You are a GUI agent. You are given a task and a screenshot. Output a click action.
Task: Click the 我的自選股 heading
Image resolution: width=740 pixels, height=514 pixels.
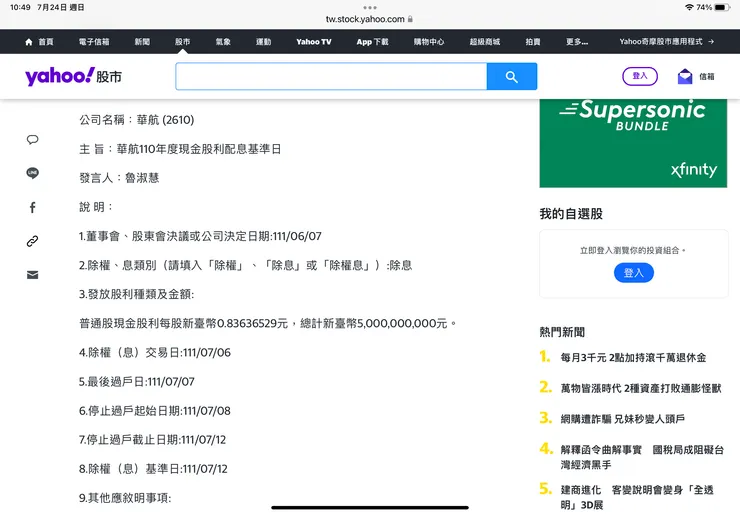click(x=571, y=214)
